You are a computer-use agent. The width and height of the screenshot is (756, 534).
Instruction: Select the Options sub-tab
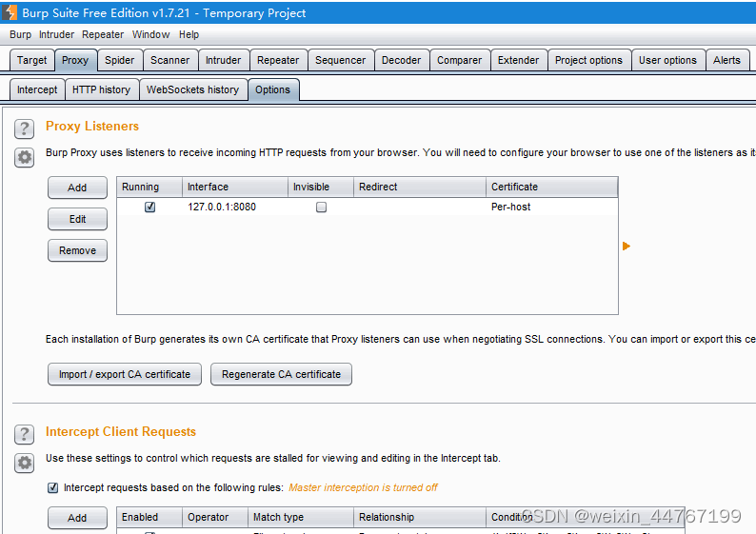(273, 89)
